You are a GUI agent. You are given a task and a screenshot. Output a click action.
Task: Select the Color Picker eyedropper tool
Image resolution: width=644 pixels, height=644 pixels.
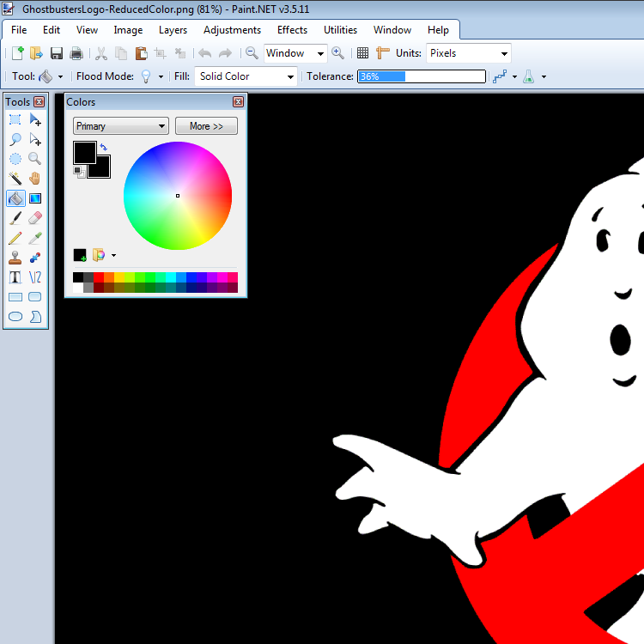tap(35, 238)
